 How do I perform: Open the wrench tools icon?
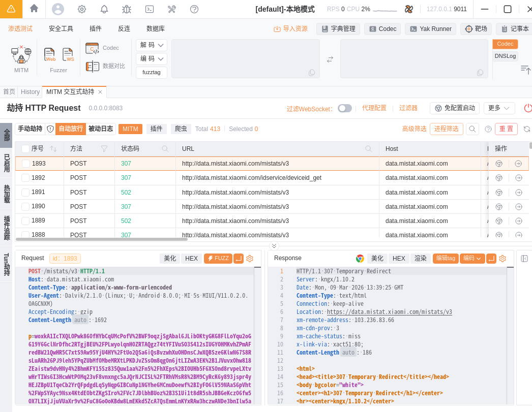click(172, 9)
